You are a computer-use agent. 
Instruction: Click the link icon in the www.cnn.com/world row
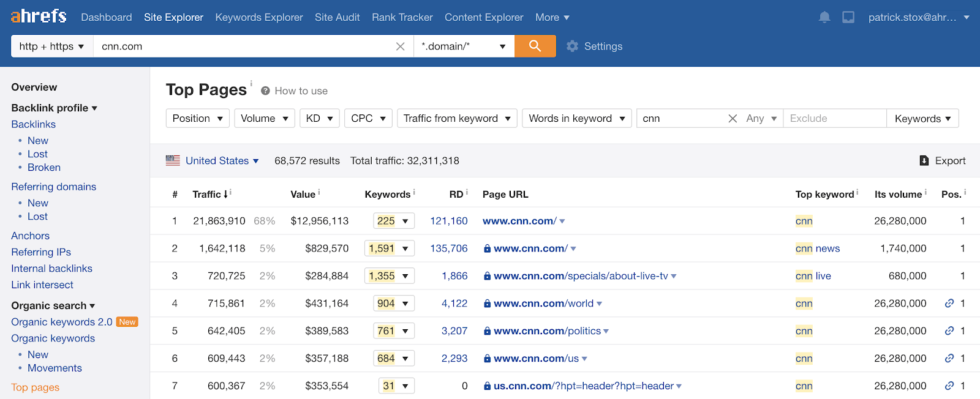pos(949,304)
